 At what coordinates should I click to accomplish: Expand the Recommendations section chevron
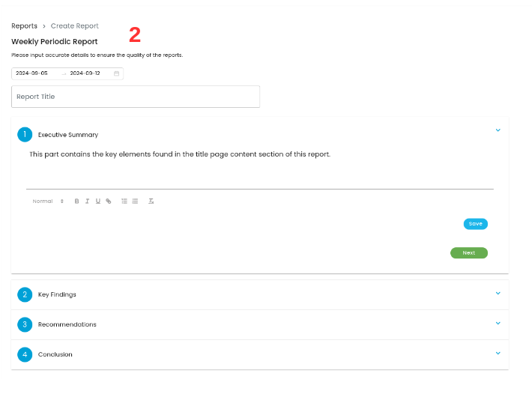(498, 324)
